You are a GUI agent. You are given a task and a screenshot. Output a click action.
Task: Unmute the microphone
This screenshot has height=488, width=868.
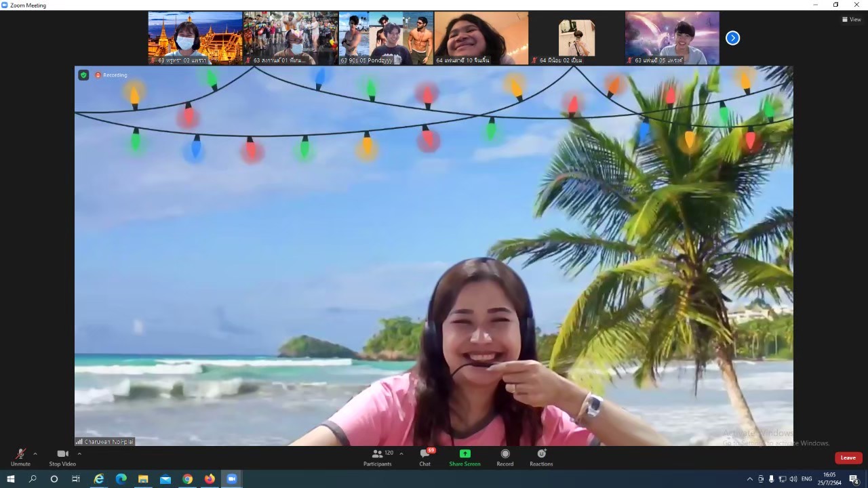pyautogui.click(x=20, y=457)
